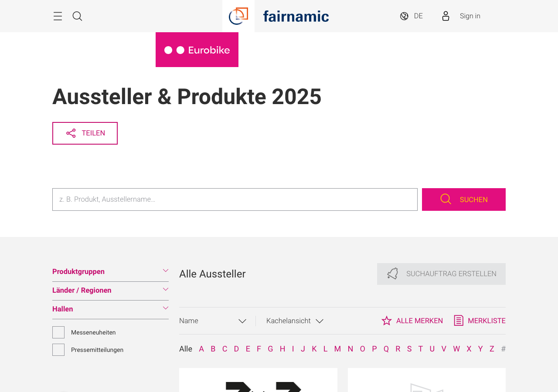Click letter E in the alphabet filter
The image size is (558, 392).
(247, 348)
